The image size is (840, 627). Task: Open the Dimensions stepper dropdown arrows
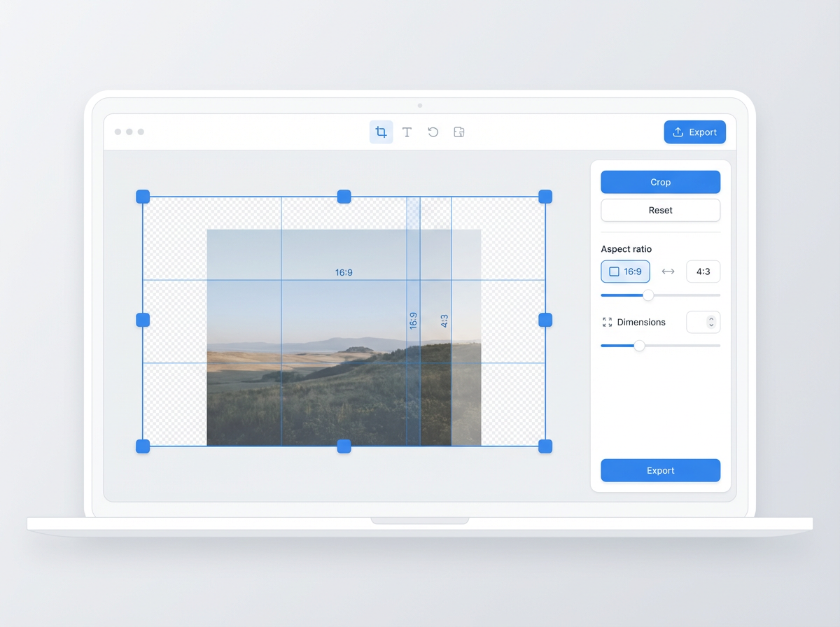pyautogui.click(x=711, y=323)
